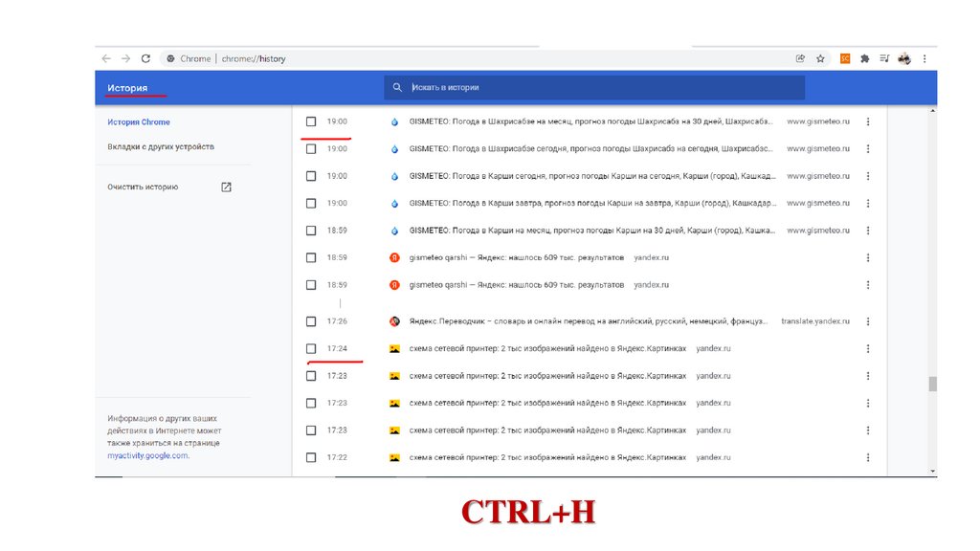The width and height of the screenshot is (980, 551).
Task: Open actions menu for Шахрисабзе на месяц entry
Action: pyautogui.click(x=867, y=121)
